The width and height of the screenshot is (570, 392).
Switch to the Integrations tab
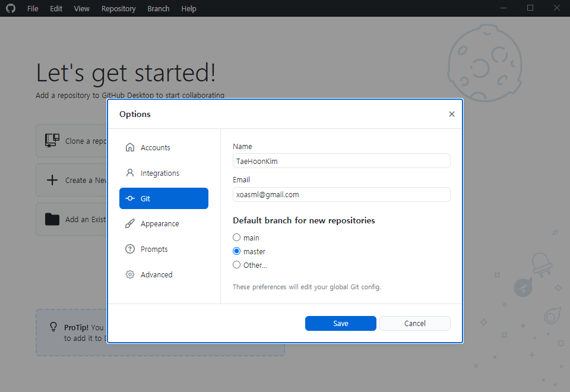[164, 173]
